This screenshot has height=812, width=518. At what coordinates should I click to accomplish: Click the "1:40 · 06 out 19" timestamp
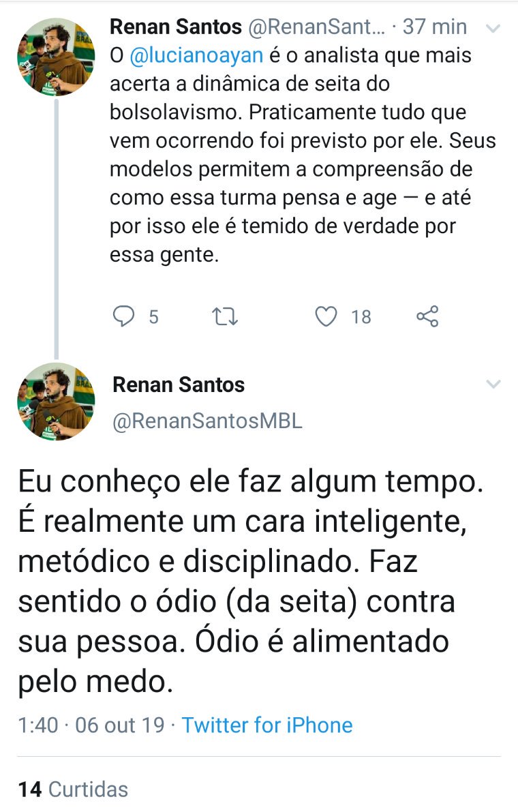coord(91,725)
